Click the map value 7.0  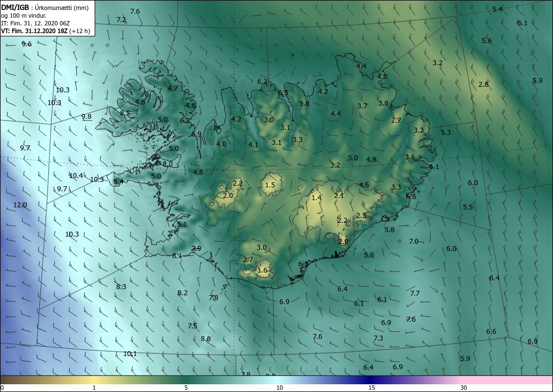(x=414, y=242)
